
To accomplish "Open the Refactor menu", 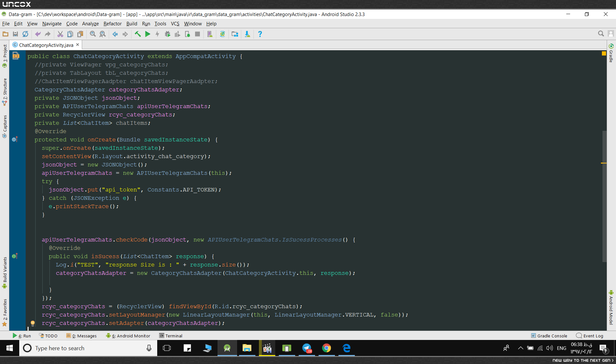I will (x=112, y=24).
